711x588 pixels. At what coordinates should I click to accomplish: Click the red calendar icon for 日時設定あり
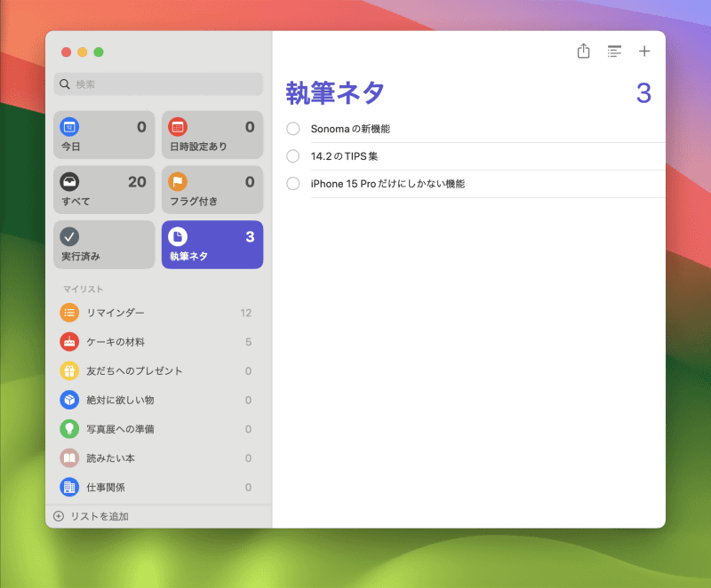178,127
